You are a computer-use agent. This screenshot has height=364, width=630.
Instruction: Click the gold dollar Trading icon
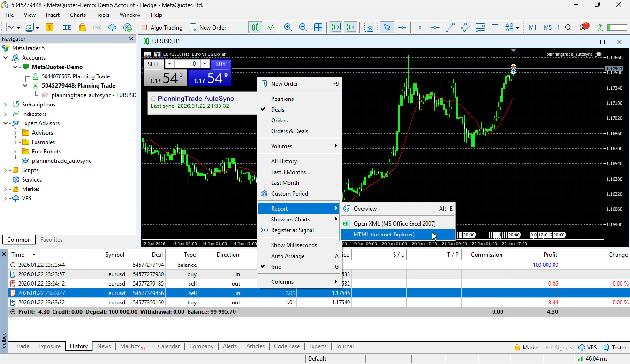click(49, 27)
